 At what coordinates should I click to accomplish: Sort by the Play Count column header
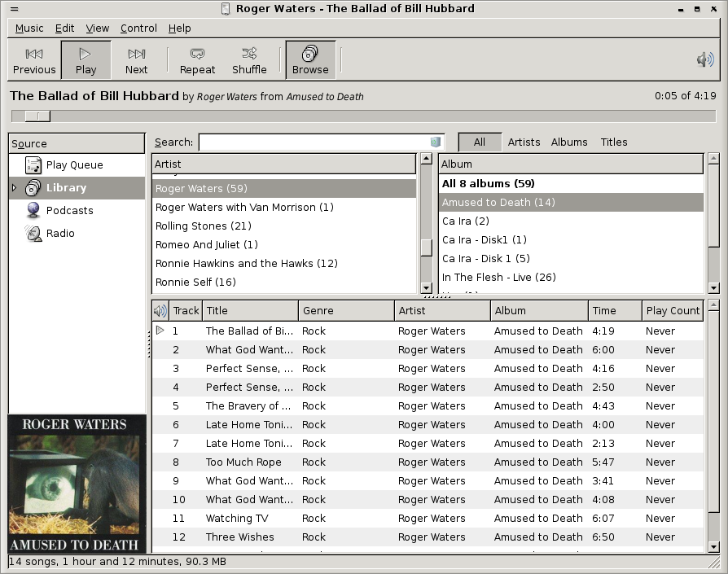click(x=673, y=310)
